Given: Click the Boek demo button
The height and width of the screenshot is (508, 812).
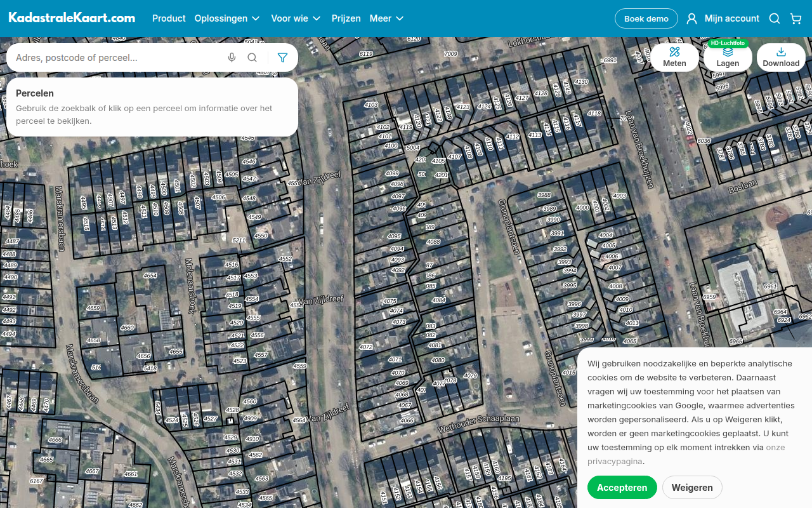Looking at the screenshot, I should coord(646,18).
